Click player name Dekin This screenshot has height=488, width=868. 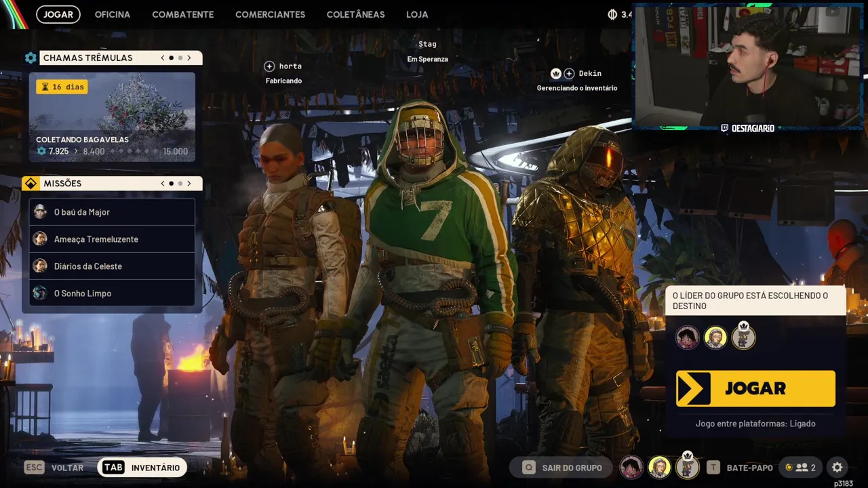click(x=590, y=73)
